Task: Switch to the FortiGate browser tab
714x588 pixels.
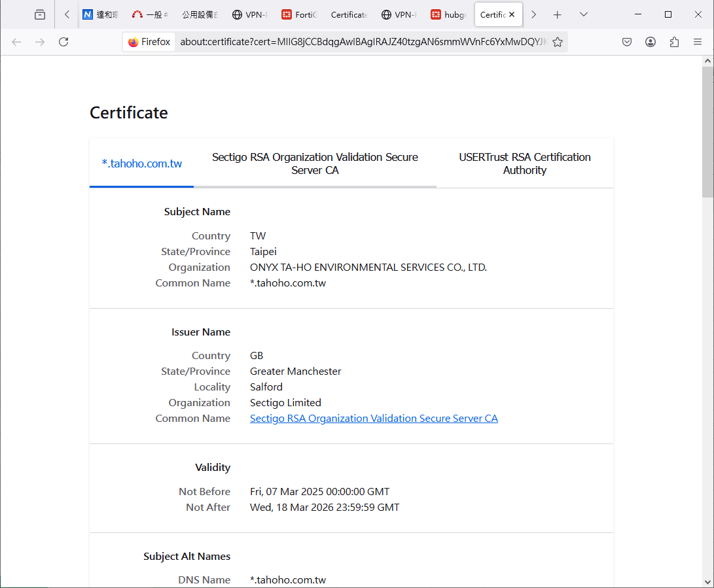Action: click(x=299, y=14)
